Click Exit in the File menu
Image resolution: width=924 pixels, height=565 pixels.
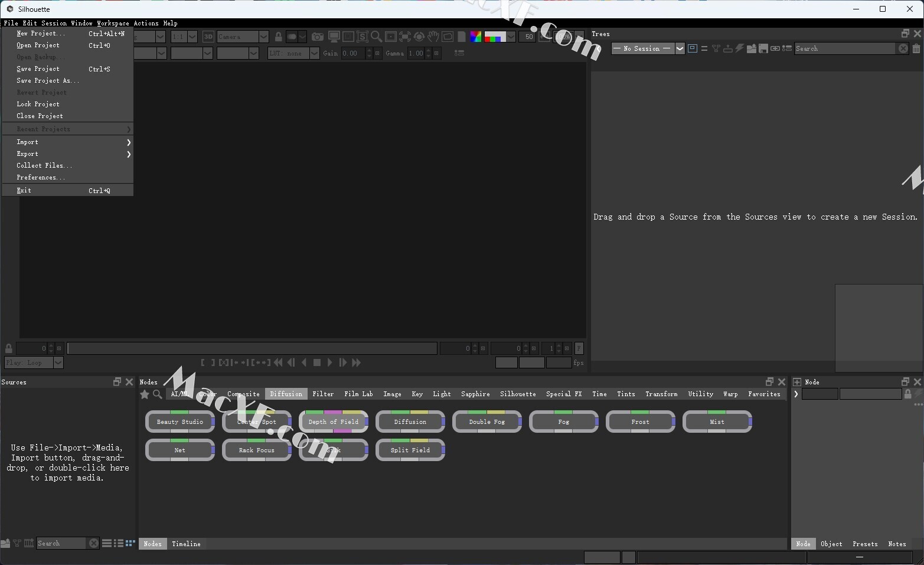pos(67,191)
